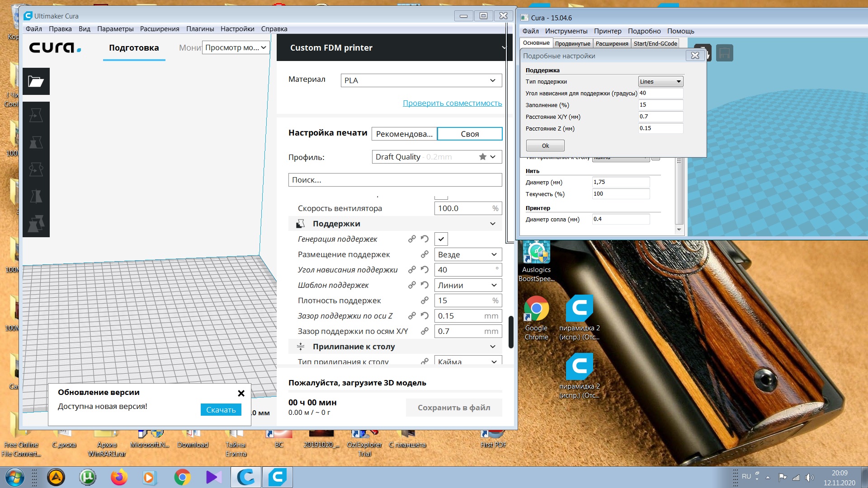Reset Генерация поддержек with its revert arrow

click(425, 239)
